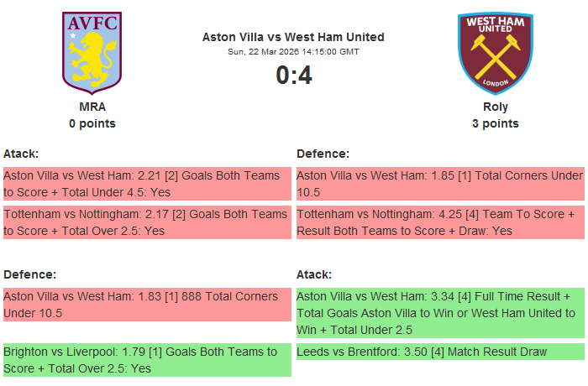Open player MRA's name
The width and height of the screenshot is (588, 386).
click(x=92, y=107)
